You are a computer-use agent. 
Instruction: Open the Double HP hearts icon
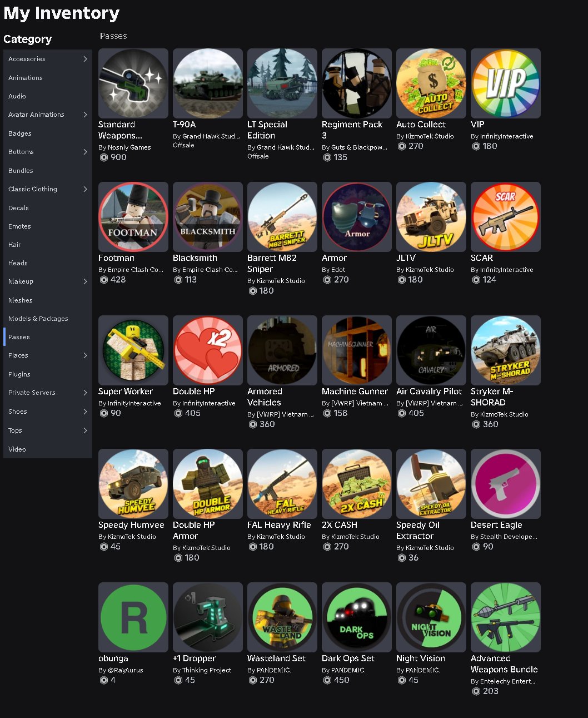pos(208,350)
